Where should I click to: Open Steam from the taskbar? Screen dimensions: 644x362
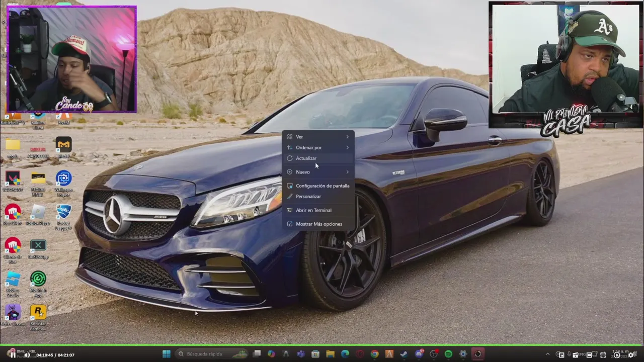(x=404, y=354)
